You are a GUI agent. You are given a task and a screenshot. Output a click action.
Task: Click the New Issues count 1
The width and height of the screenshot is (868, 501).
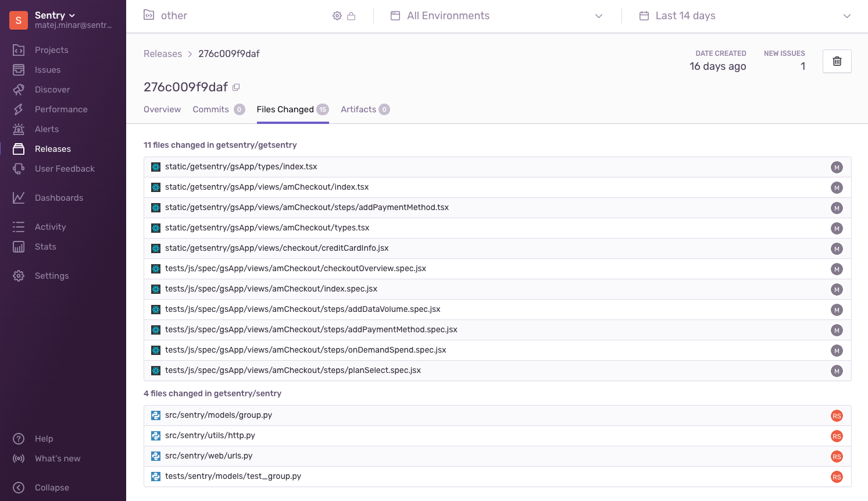click(803, 66)
